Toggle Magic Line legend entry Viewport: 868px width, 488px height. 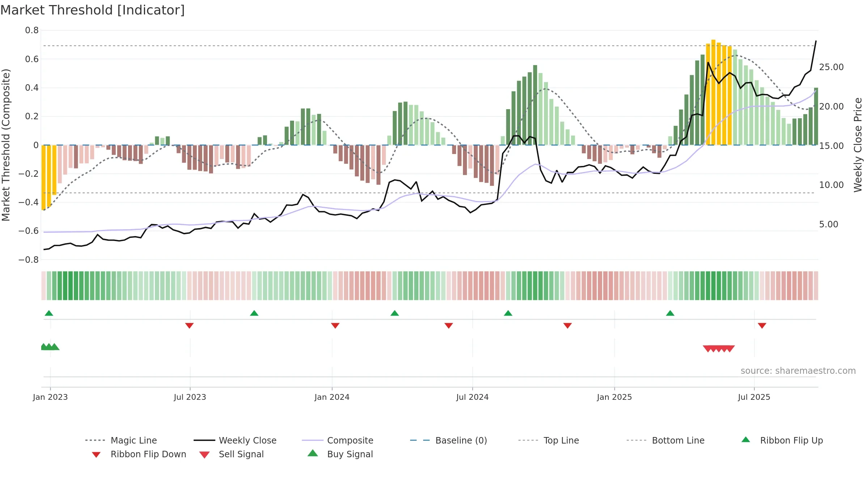[121, 440]
